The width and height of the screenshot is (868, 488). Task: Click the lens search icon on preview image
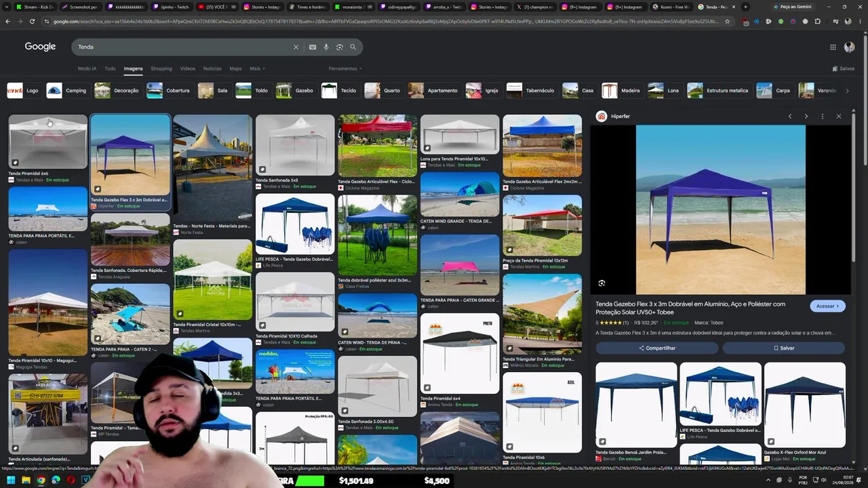601,283
